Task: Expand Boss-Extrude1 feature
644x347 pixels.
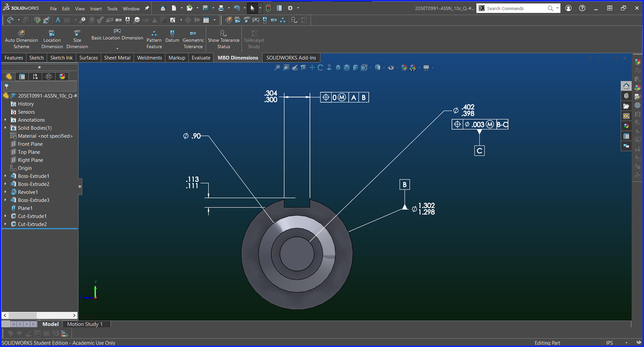Action: 5,176
